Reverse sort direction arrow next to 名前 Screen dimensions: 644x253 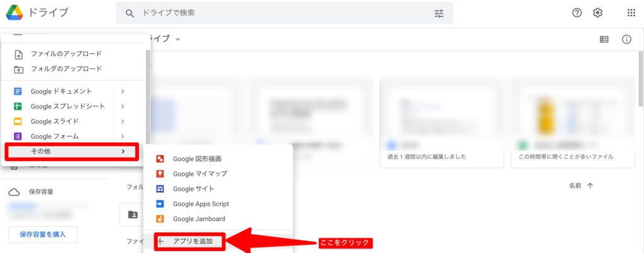590,186
